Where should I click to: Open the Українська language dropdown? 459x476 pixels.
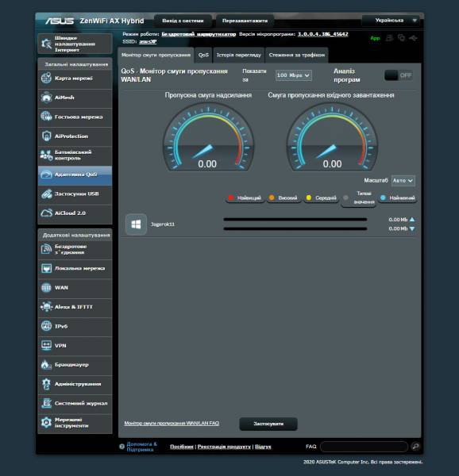392,21
